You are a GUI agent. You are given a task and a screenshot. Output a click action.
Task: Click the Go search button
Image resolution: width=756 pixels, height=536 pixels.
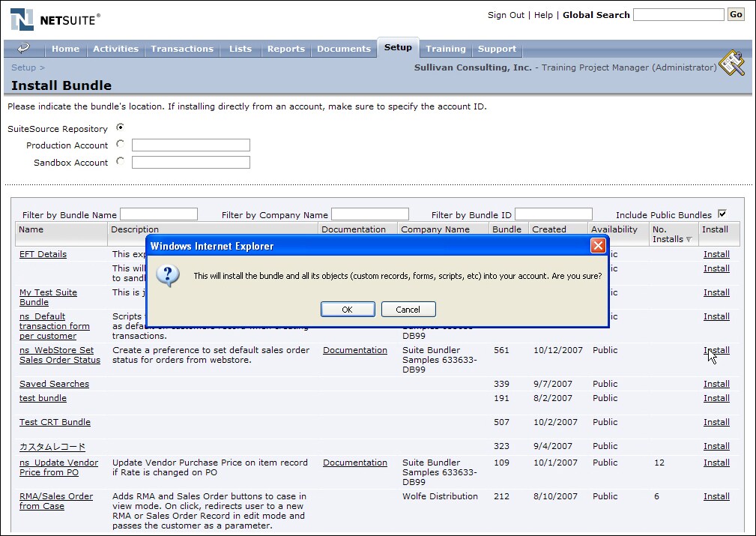click(x=736, y=14)
